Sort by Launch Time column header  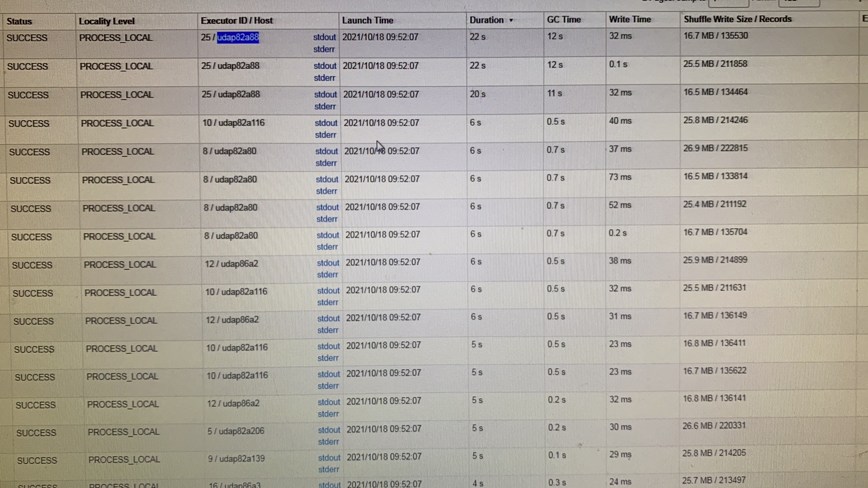coord(368,20)
